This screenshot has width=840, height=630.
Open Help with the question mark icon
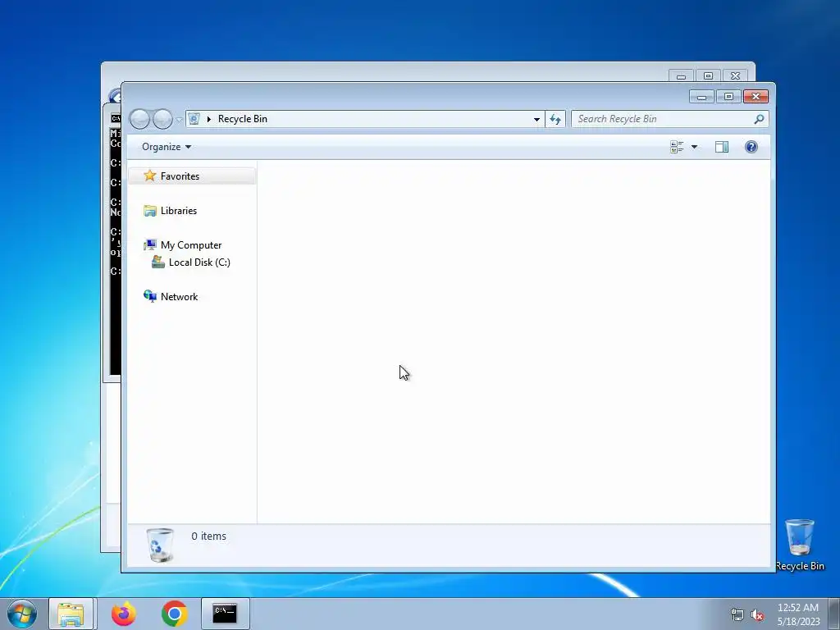point(751,147)
